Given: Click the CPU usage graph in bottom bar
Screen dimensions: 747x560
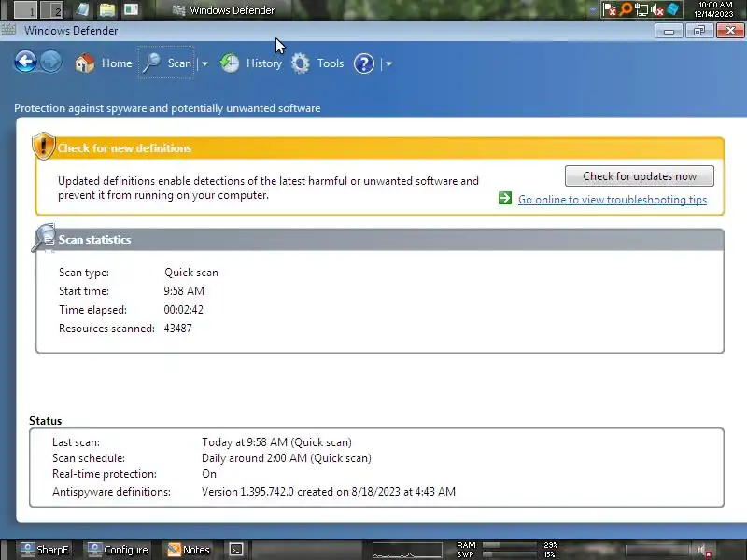Looking at the screenshot, I should pos(407,550).
